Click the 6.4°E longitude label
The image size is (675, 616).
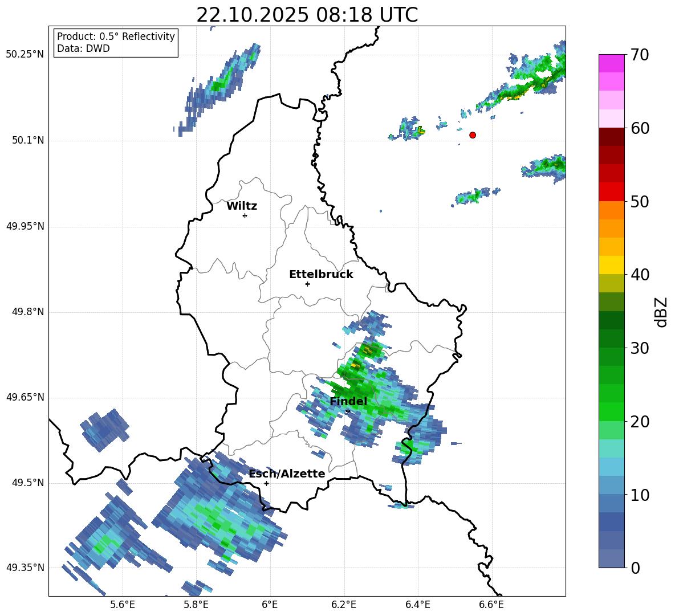[x=418, y=605]
